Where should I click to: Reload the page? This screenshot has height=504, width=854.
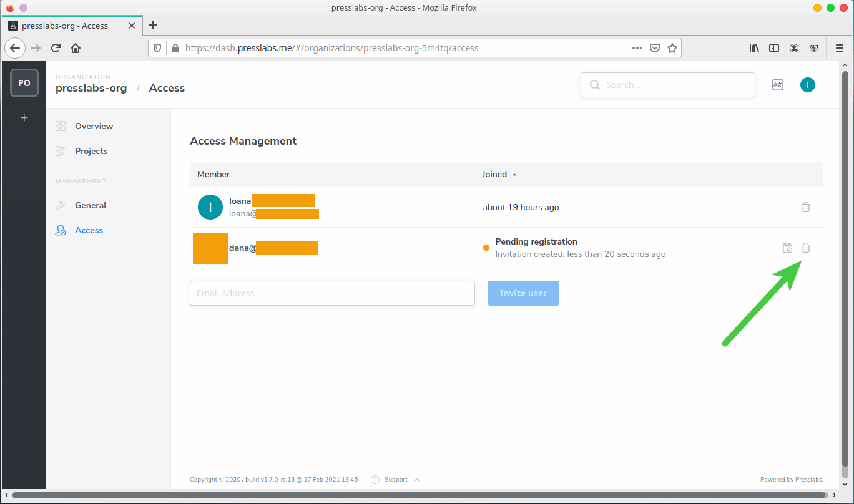pyautogui.click(x=56, y=48)
